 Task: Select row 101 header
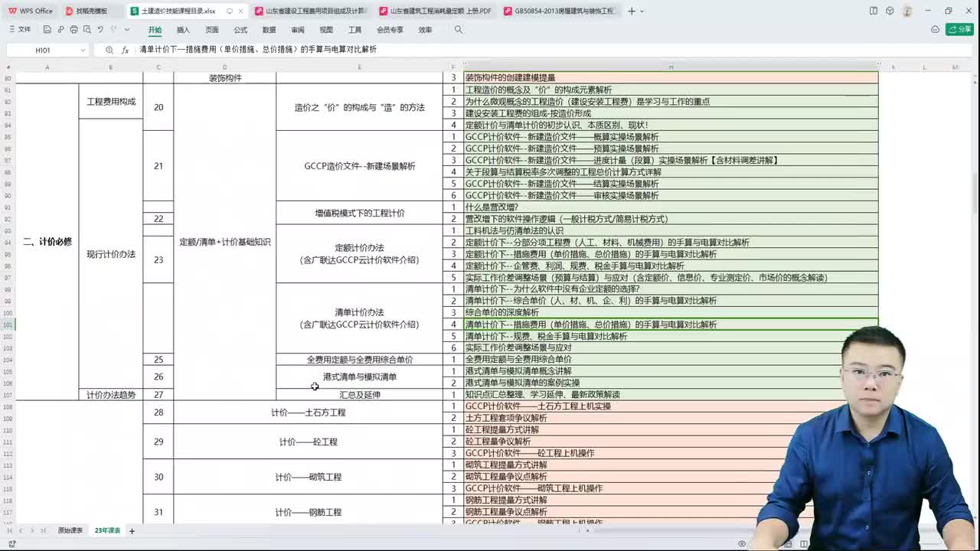8,324
